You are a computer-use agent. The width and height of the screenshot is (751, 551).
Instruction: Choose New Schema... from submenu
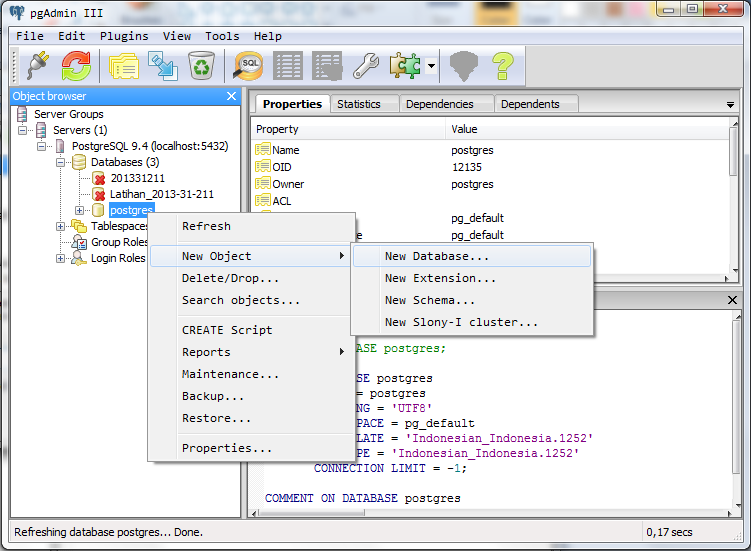pos(472,300)
